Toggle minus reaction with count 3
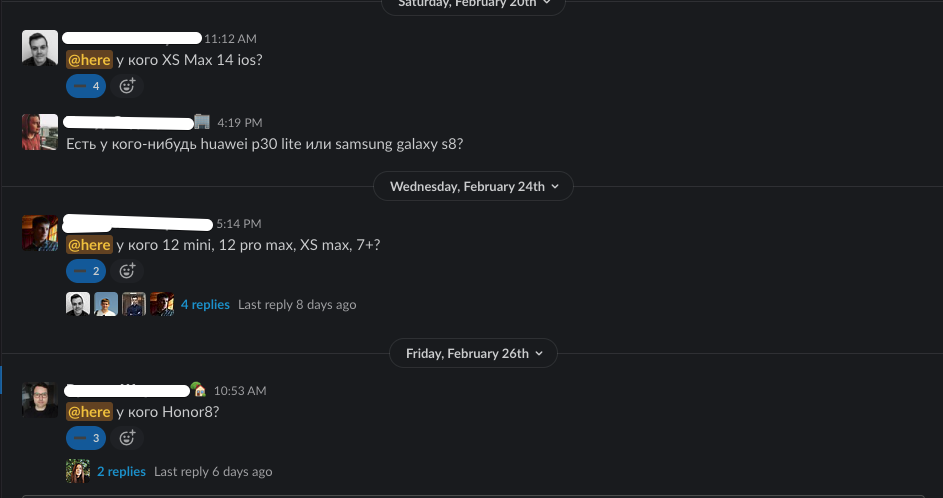Image resolution: width=943 pixels, height=498 pixels. click(86, 438)
